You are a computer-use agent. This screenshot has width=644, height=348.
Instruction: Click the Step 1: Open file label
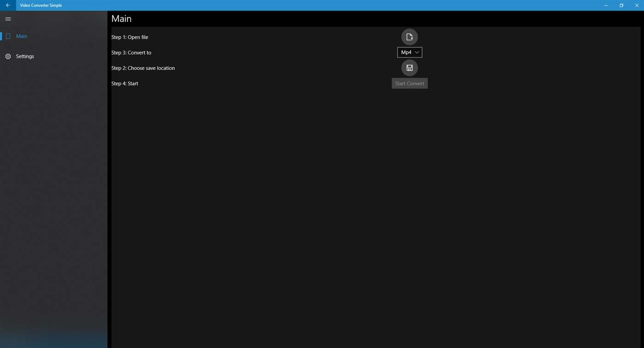[129, 37]
